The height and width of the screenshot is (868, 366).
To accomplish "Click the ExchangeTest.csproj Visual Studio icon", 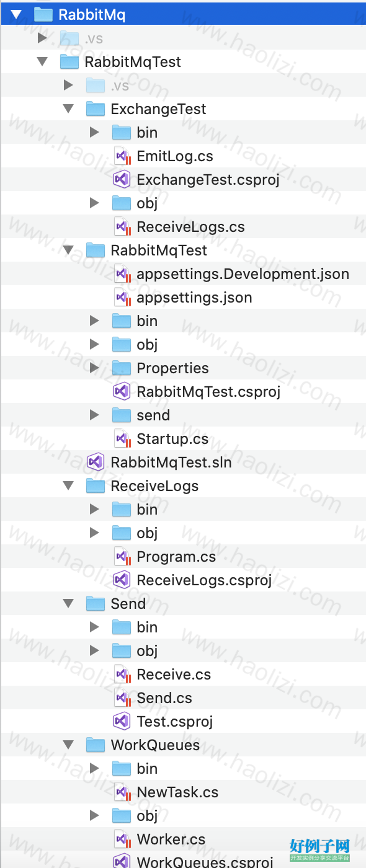I will [x=122, y=180].
